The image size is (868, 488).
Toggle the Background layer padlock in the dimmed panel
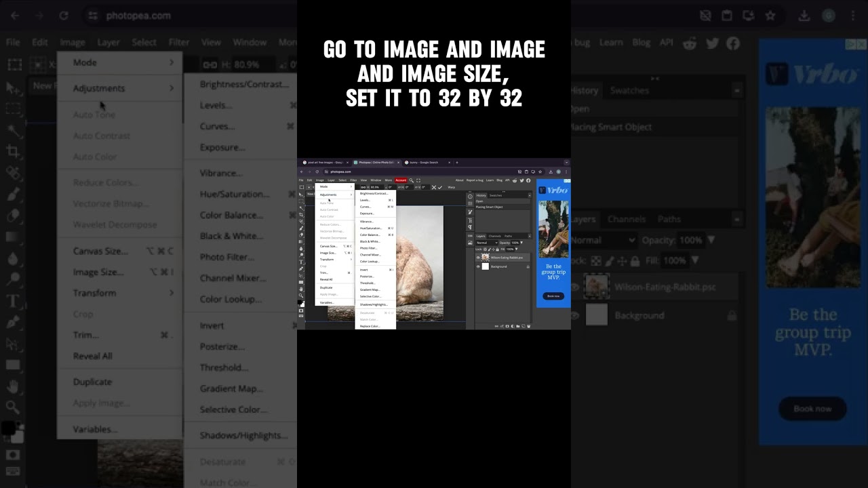click(x=732, y=315)
